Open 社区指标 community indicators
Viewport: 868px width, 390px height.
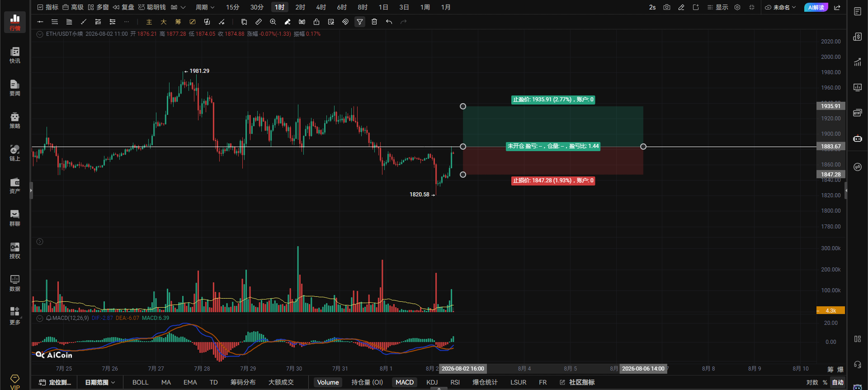pos(577,382)
